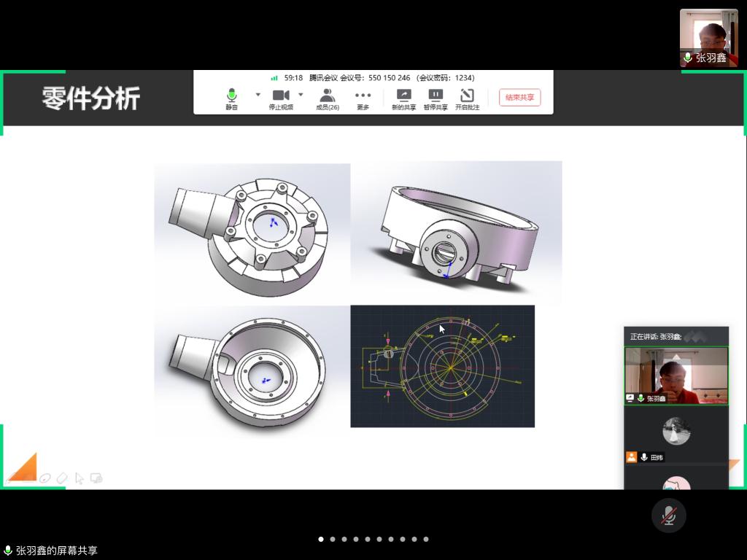Click the 静音 mute microphone icon

[231, 96]
